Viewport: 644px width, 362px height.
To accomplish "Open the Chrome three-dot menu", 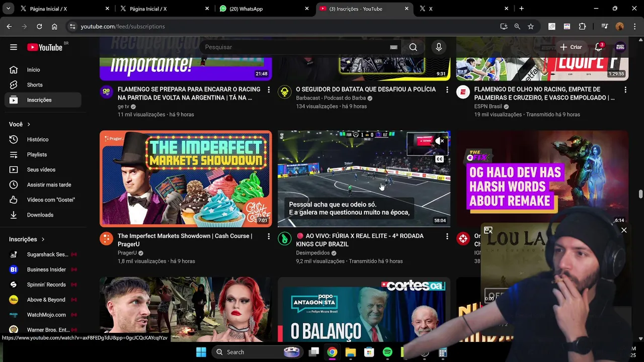I will [x=634, y=26].
